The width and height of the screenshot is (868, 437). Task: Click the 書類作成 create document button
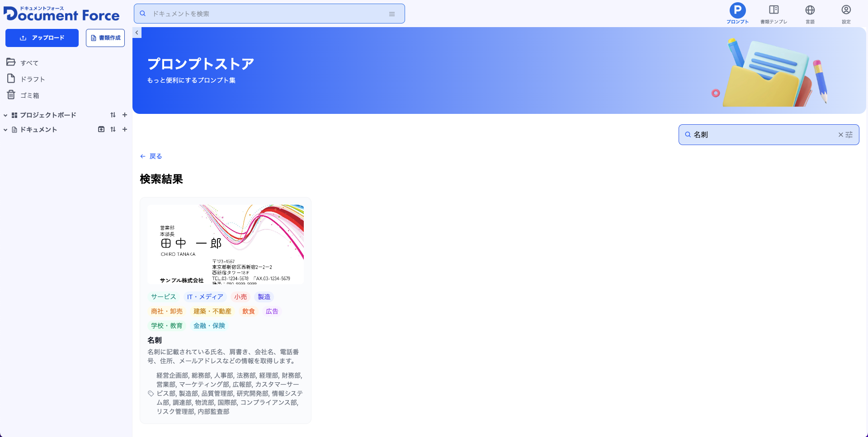point(105,38)
